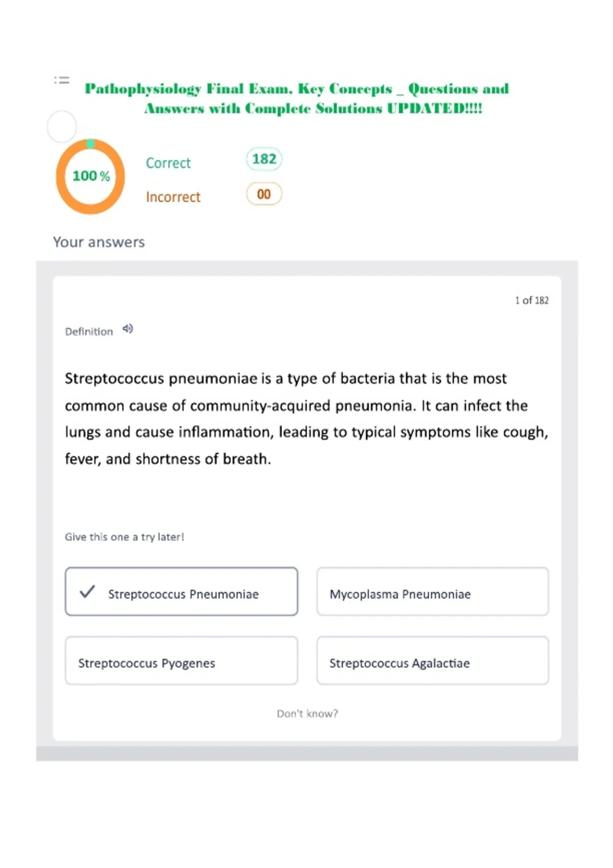The width and height of the screenshot is (613, 868).
Task: Choose the Mycoplasma Pneumoniae answer
Action: (433, 591)
